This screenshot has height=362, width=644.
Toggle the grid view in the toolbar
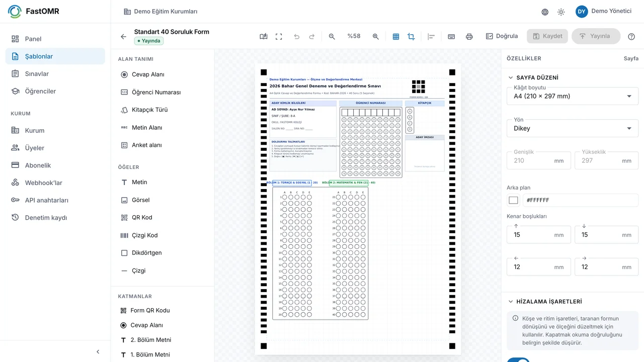[396, 37]
